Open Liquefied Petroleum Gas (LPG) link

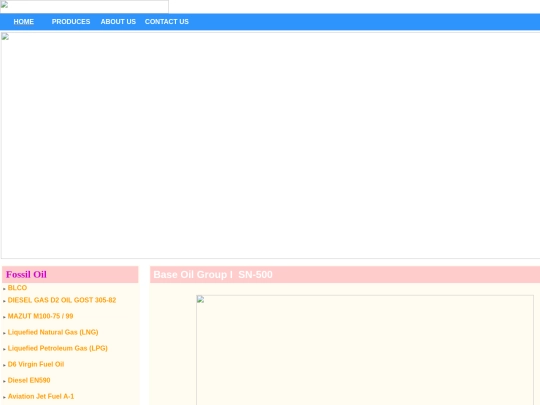click(58, 348)
